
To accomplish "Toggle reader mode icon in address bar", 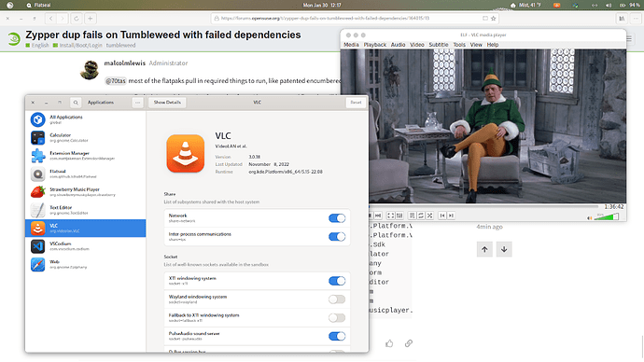I will 485,19.
